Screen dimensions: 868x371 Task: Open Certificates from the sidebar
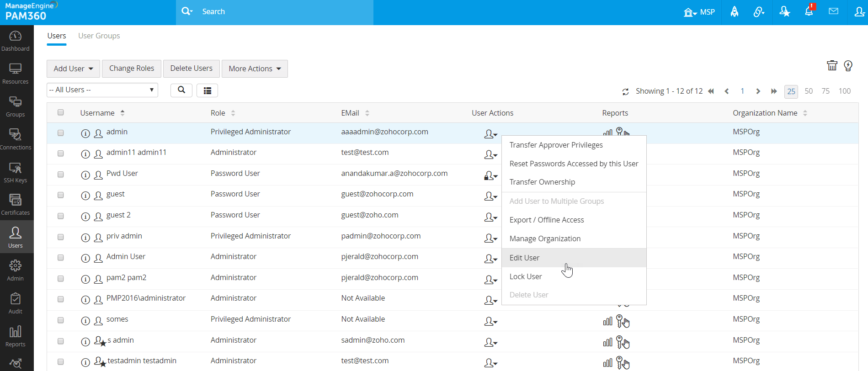tap(16, 205)
